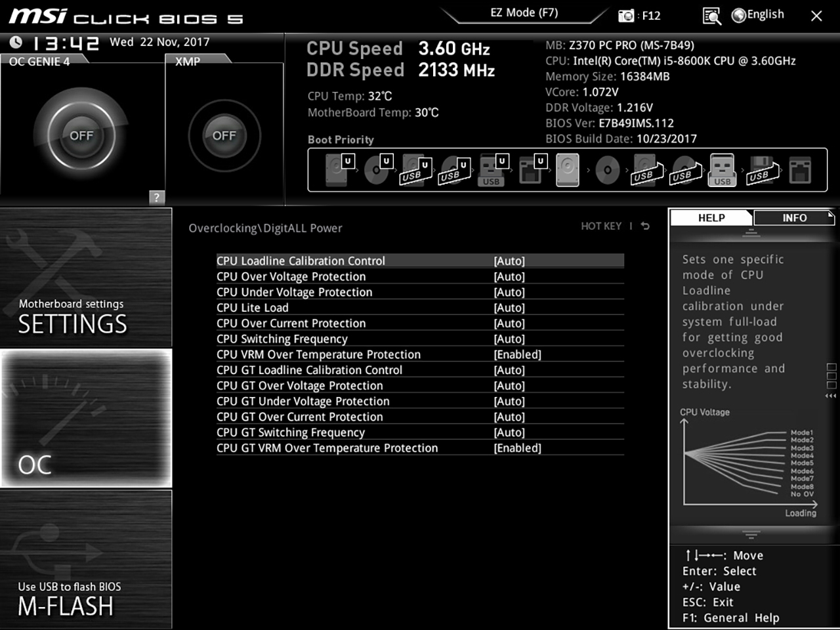Open the OC overclocking section
Screen dimensions: 840x630
[x=86, y=418]
